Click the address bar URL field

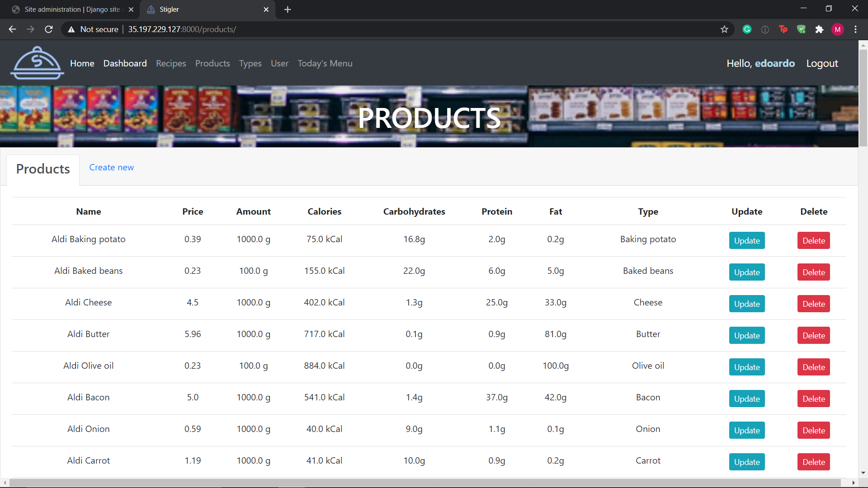(362, 29)
